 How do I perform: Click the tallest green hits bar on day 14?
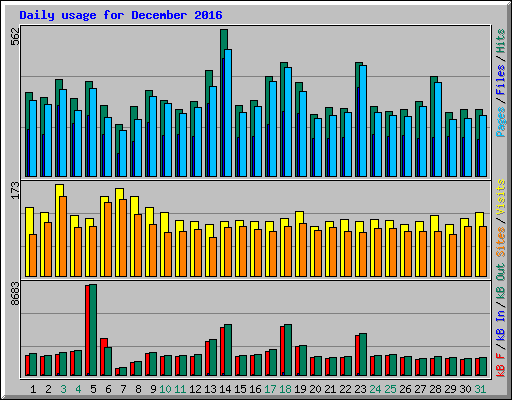coord(224,39)
